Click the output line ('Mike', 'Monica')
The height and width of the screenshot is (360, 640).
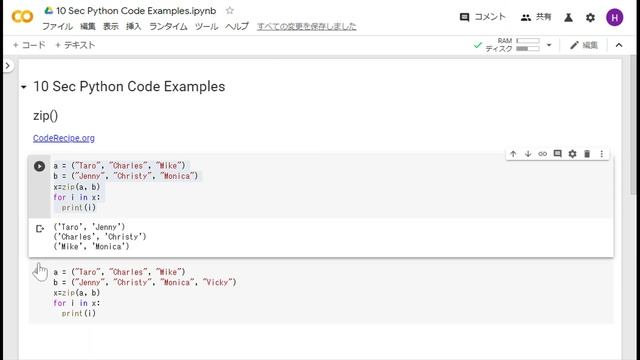pyautogui.click(x=91, y=247)
